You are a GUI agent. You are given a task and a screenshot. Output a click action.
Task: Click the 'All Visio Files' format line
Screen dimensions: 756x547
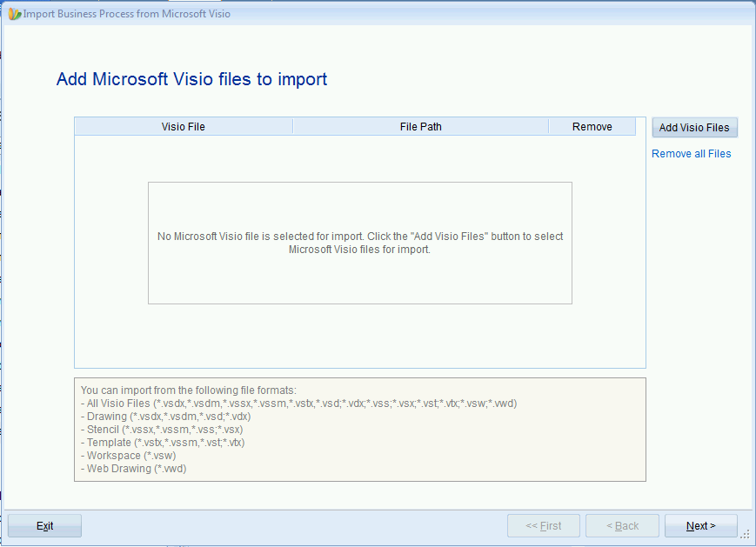(299, 404)
